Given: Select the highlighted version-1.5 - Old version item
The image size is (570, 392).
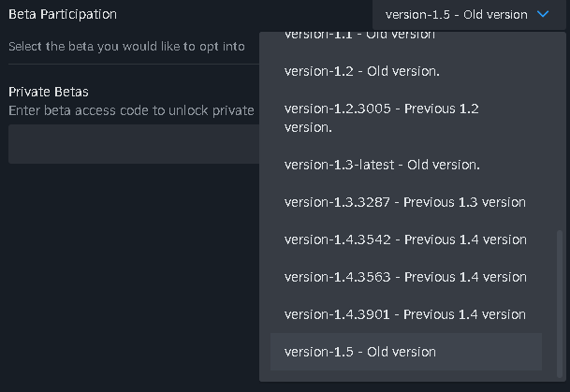Looking at the screenshot, I should 406,352.
